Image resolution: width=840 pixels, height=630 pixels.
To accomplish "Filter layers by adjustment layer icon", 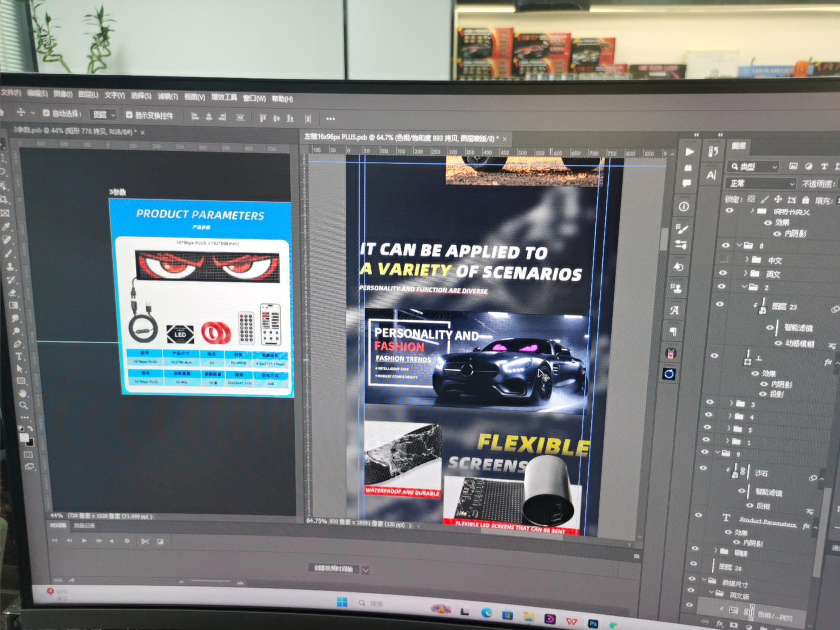I will click(809, 166).
